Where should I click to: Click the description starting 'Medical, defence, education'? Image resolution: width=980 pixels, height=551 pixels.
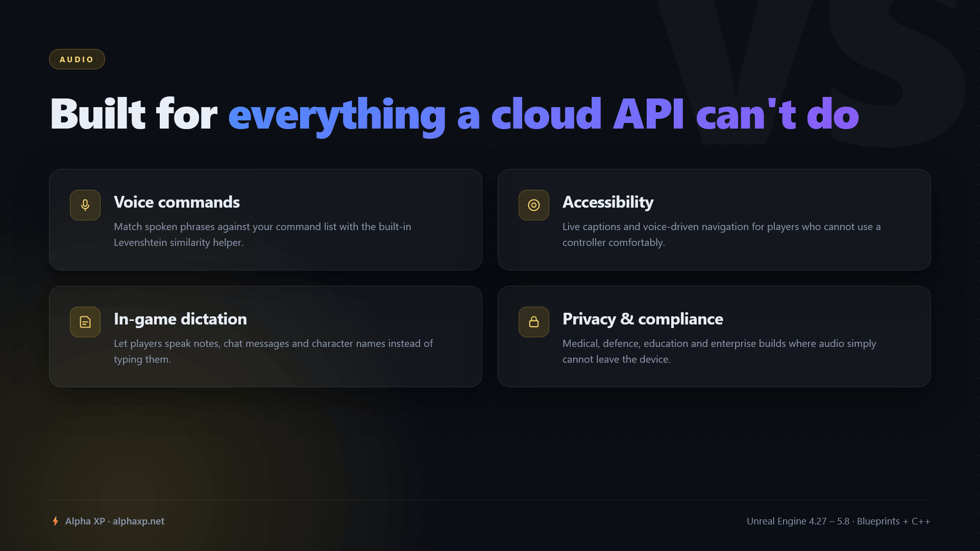click(x=719, y=351)
